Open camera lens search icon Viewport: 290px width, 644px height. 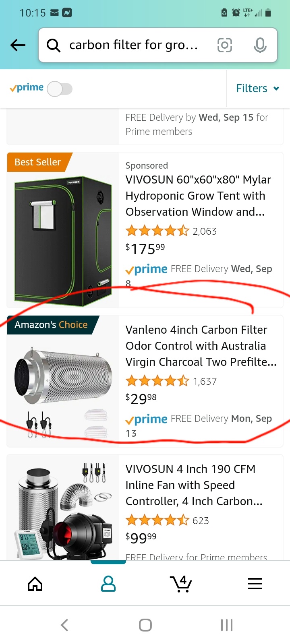tap(225, 45)
